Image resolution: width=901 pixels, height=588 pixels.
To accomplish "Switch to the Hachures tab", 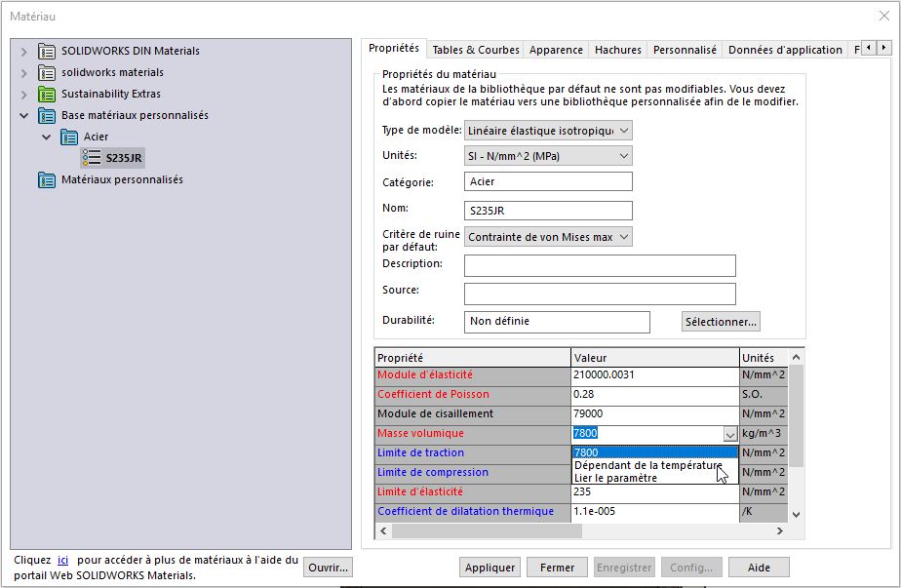I will pyautogui.click(x=617, y=50).
